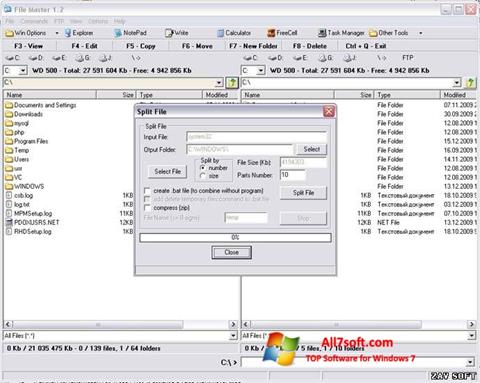
Task: Click Select File button in dialog
Action: tap(167, 172)
